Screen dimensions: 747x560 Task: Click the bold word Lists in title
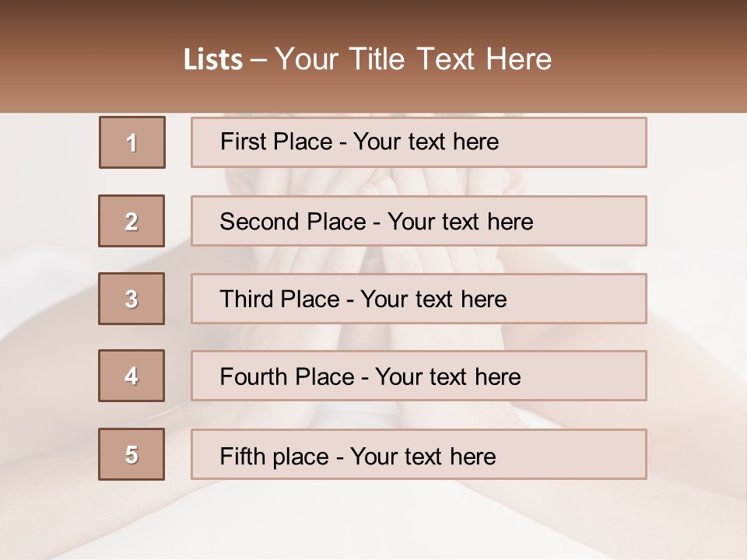coord(213,59)
